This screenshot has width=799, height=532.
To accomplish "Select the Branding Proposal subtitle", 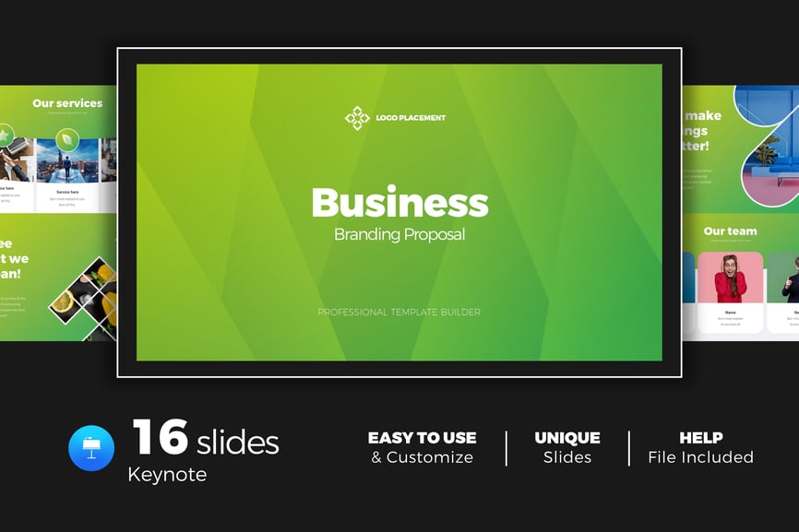I will 399,234.
